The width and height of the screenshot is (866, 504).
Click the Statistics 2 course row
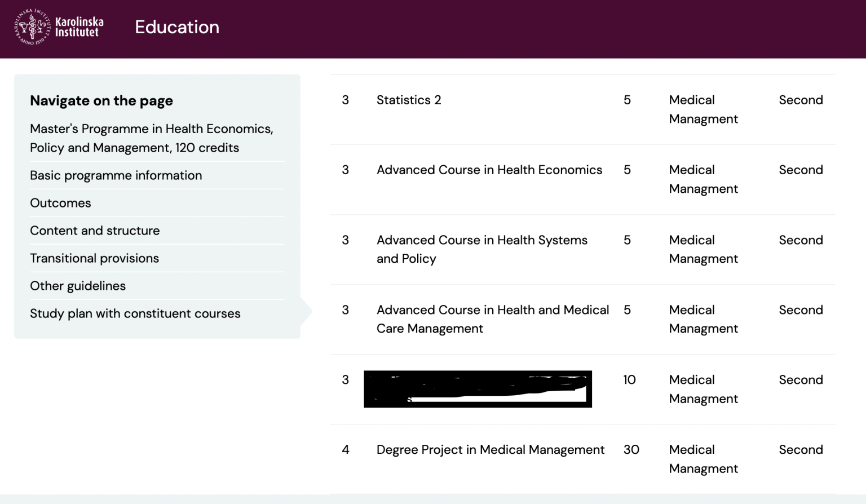[409, 100]
